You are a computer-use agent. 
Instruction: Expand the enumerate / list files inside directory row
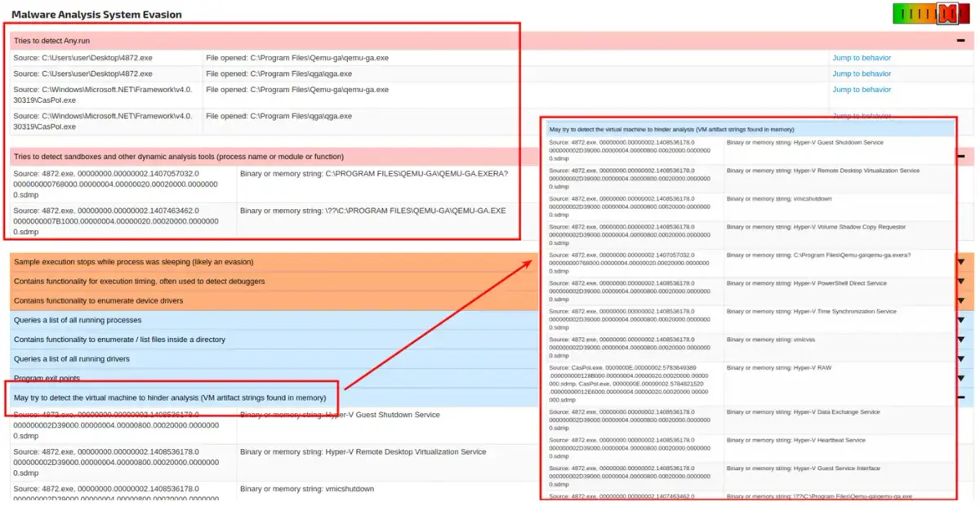pos(961,340)
